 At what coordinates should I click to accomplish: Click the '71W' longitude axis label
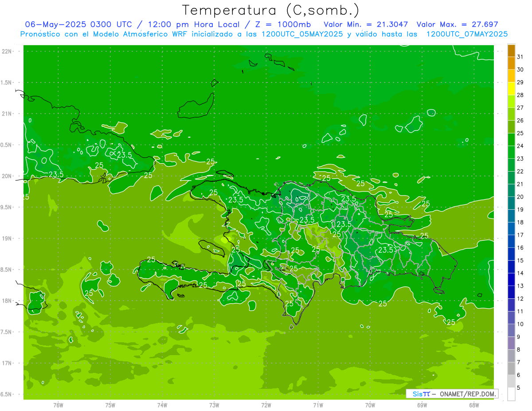coord(318,405)
